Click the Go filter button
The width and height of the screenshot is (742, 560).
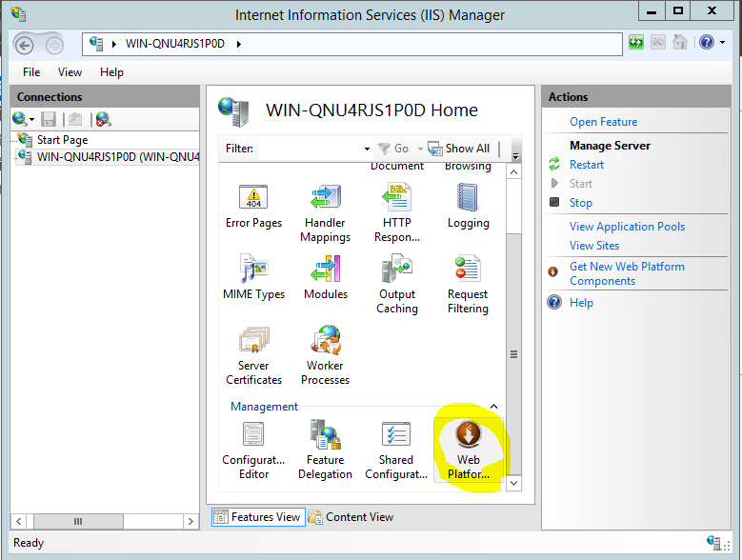(x=393, y=149)
